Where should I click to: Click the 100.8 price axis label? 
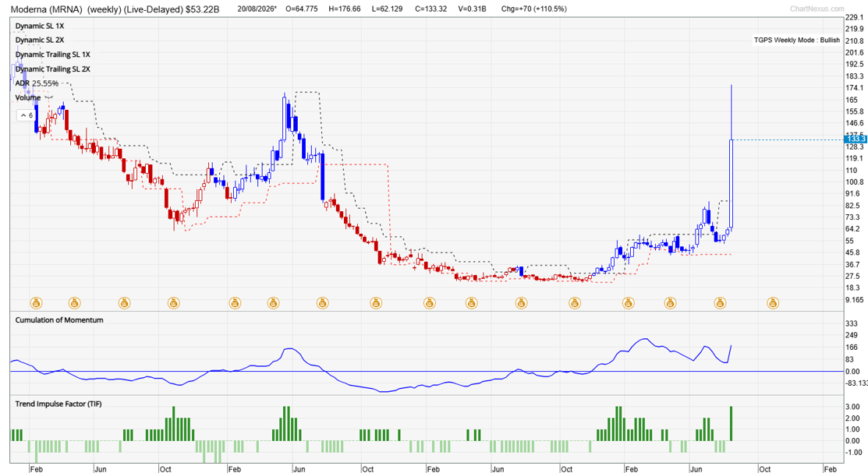(854, 182)
